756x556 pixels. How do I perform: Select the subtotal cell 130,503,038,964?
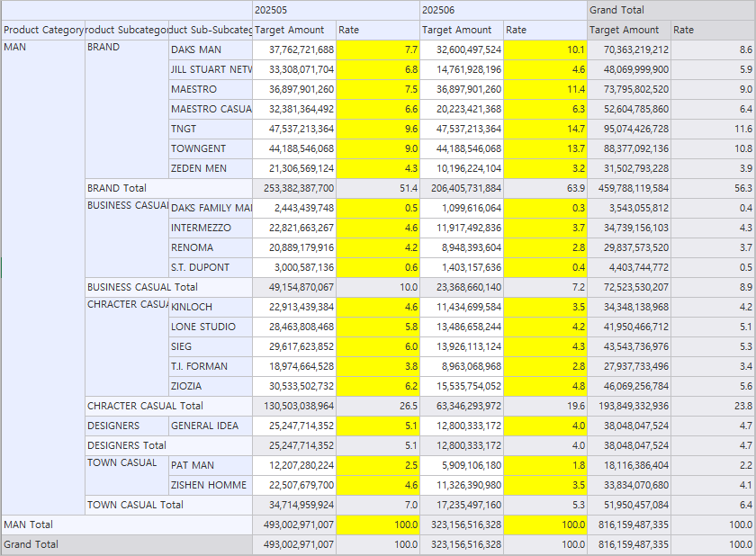click(x=294, y=406)
